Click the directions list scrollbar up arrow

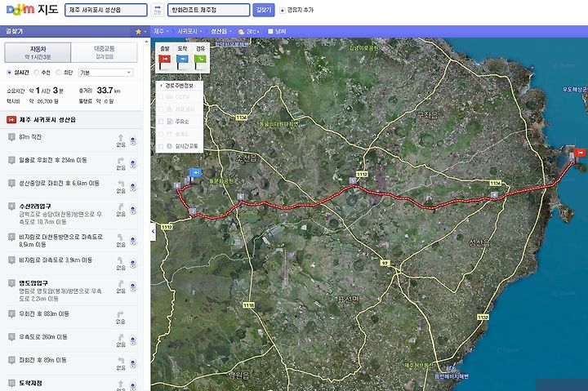coord(147,42)
